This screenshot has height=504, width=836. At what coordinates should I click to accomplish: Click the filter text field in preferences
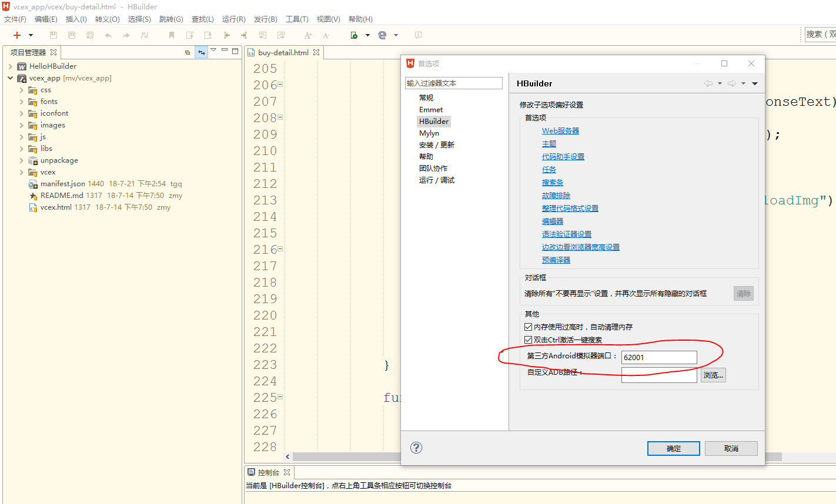pos(454,83)
